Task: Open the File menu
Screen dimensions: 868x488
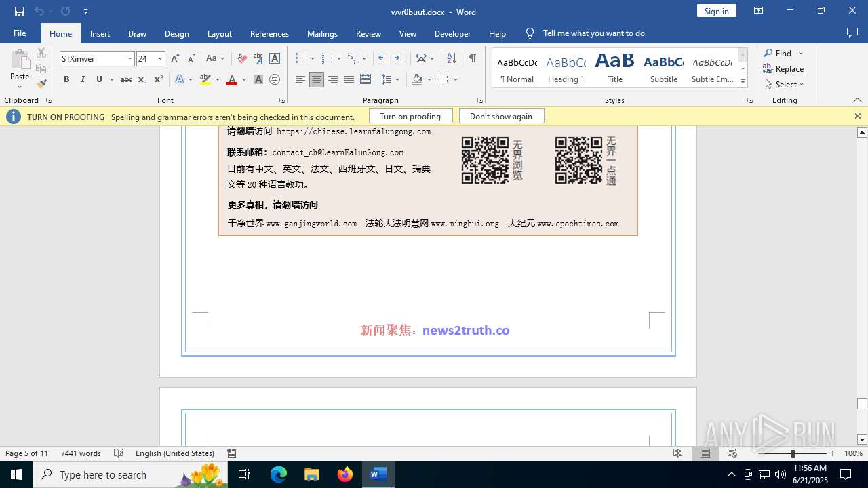Action: 20,33
